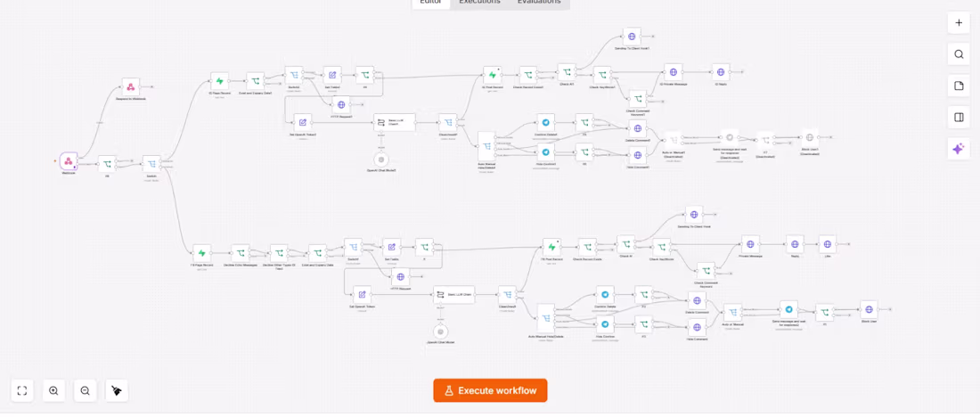Select the Decline Echo Messages node
980x417 pixels.
pos(241,253)
